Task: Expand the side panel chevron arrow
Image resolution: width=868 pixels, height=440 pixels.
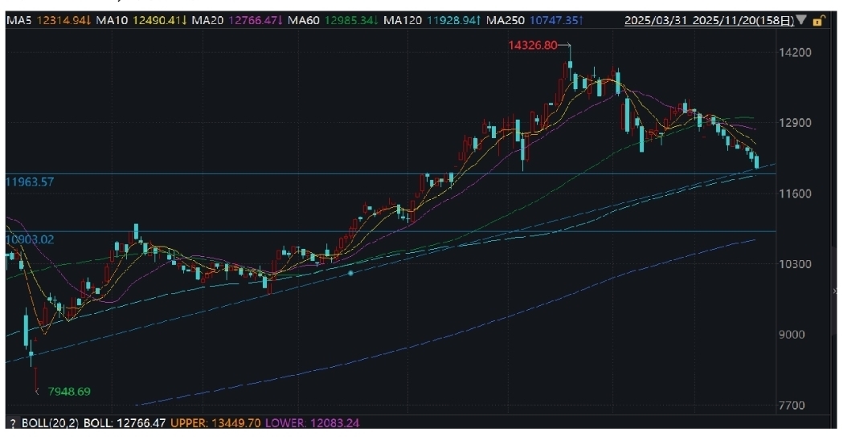Action: [x=835, y=291]
